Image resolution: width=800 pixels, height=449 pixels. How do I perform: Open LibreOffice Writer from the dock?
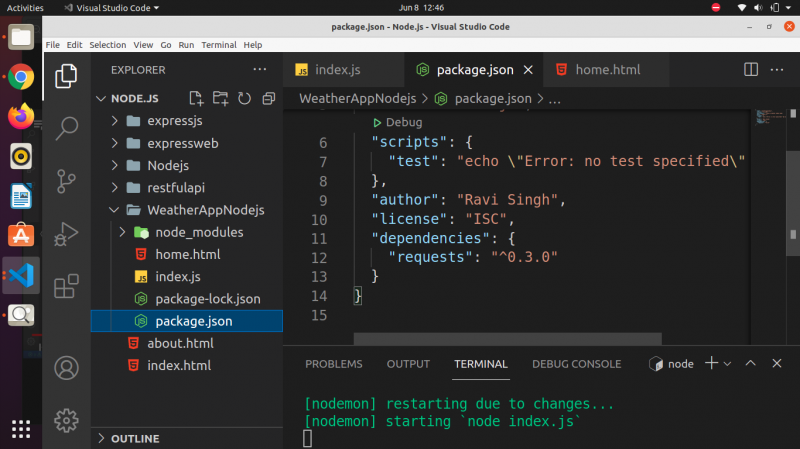21,196
